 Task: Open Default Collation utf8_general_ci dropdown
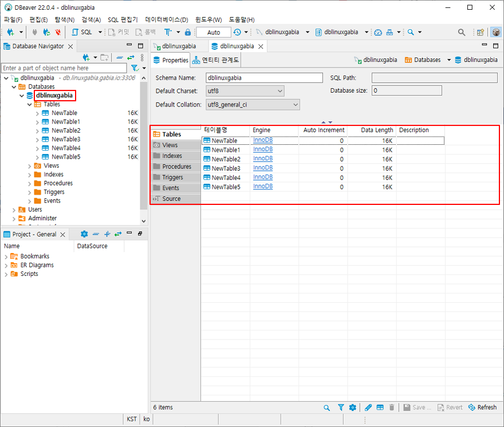296,105
